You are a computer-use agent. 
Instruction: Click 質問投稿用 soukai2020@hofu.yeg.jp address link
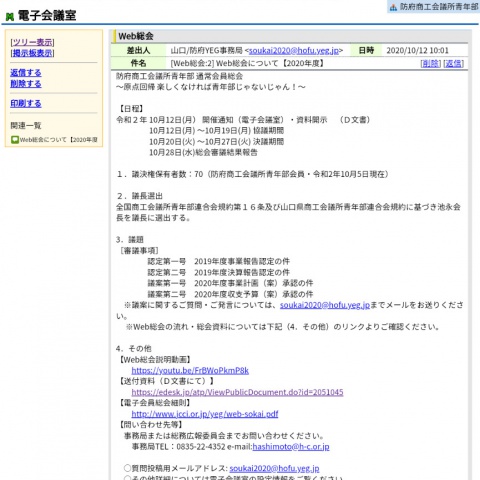[274, 468]
